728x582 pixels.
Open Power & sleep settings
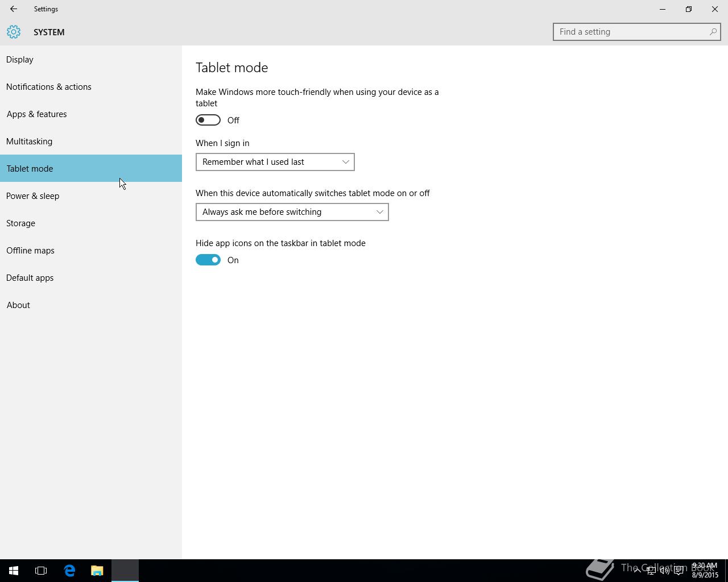click(x=91, y=196)
